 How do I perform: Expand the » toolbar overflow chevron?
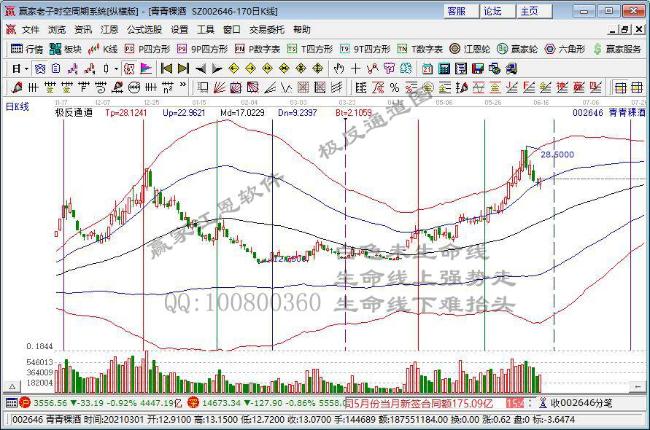pyautogui.click(x=183, y=85)
